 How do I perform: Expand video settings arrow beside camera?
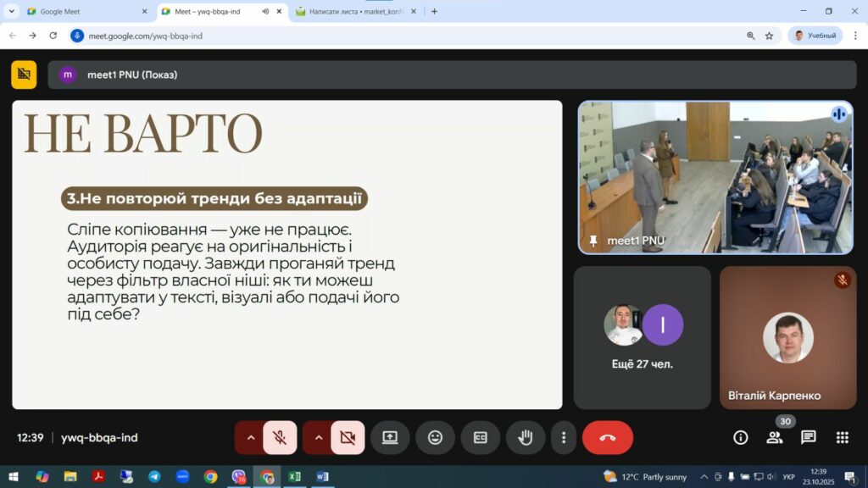[319, 437]
